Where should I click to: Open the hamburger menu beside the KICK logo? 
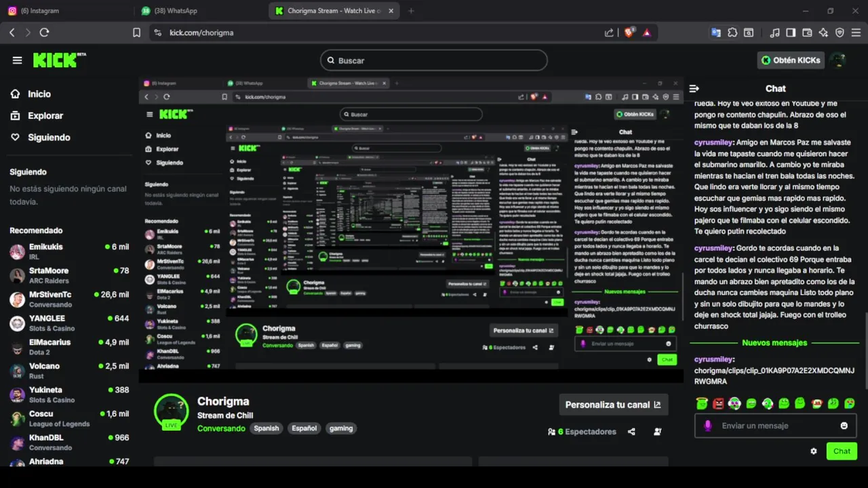pos(17,60)
